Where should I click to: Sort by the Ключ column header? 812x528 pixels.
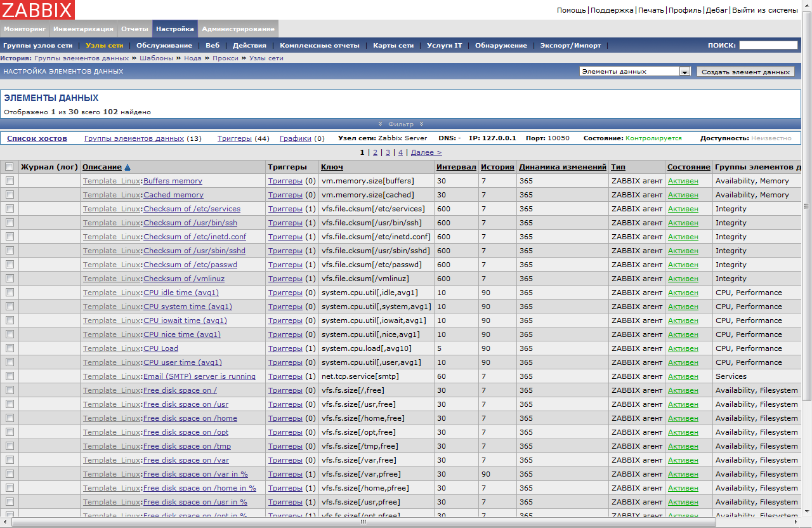pyautogui.click(x=332, y=167)
